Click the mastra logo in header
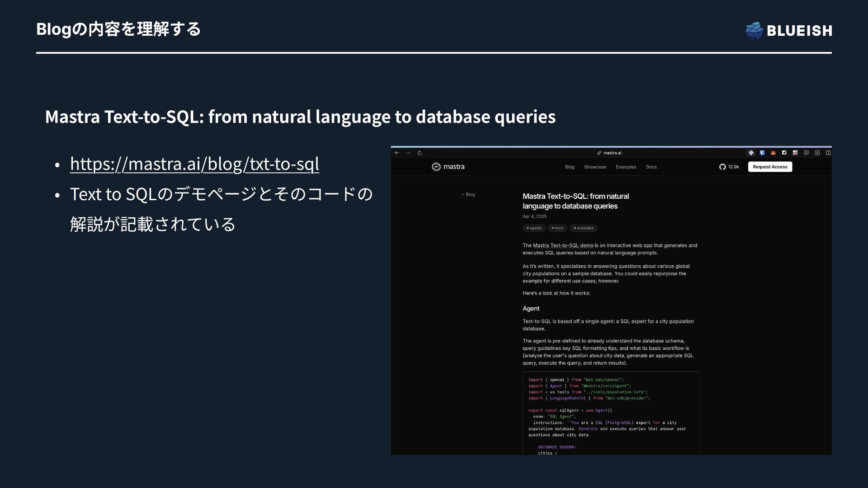The height and width of the screenshot is (488, 868). [x=448, y=167]
